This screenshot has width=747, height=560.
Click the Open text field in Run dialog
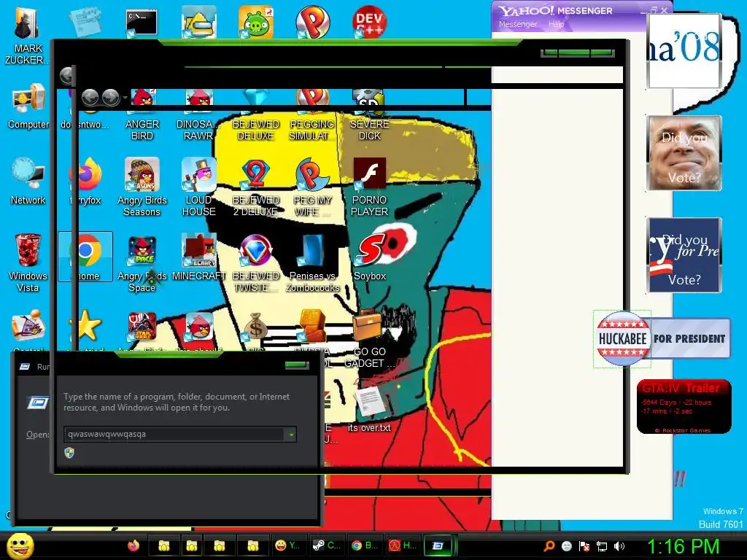coord(174,434)
